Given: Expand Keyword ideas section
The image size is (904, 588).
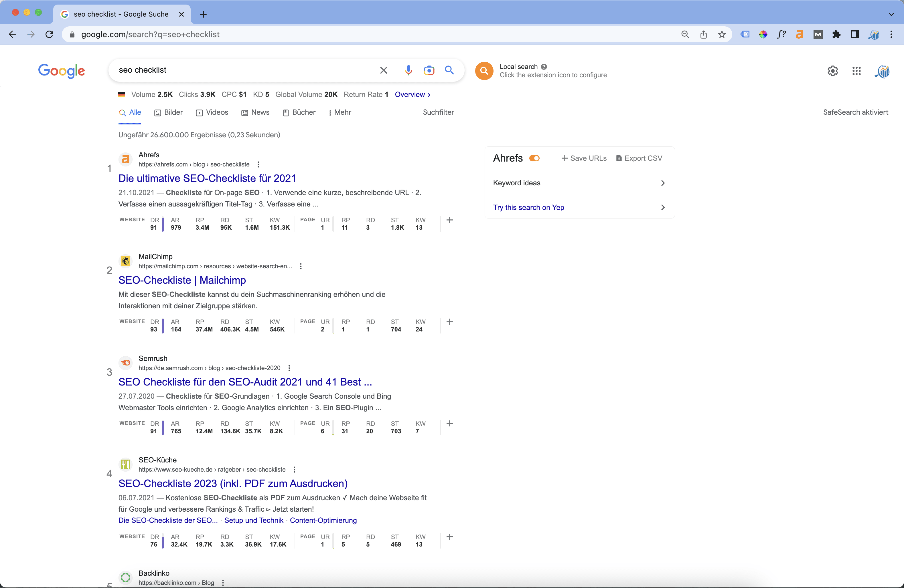Looking at the screenshot, I should (x=579, y=183).
